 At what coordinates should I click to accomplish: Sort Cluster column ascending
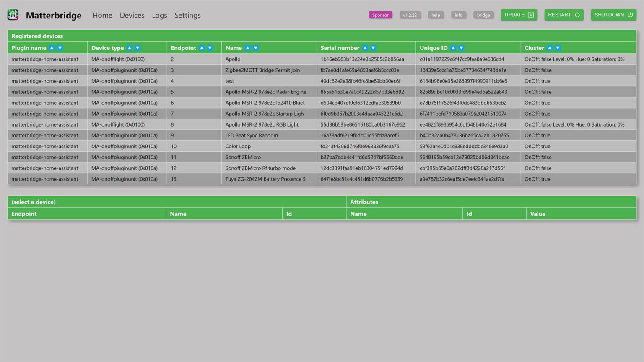[x=550, y=48]
